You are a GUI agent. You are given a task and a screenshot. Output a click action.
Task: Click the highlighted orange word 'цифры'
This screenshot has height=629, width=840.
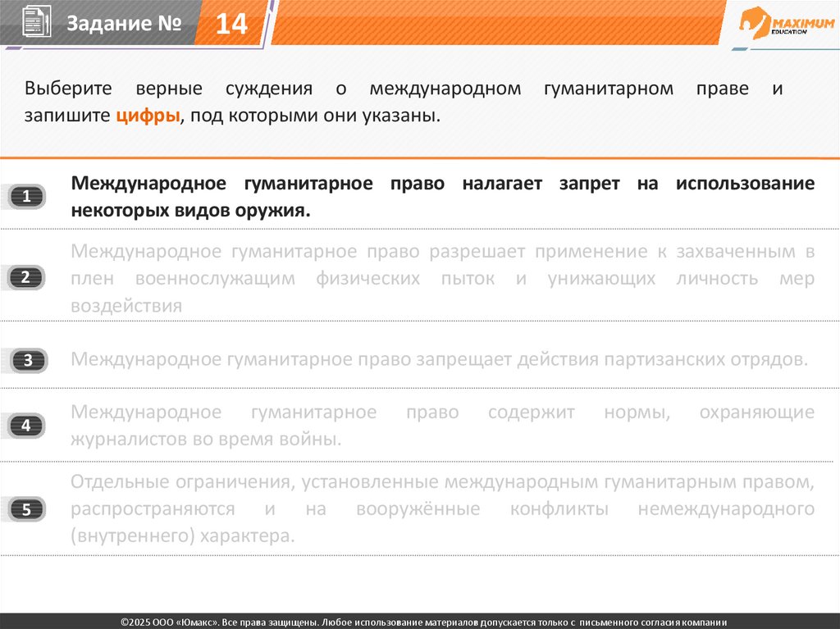click(x=148, y=115)
